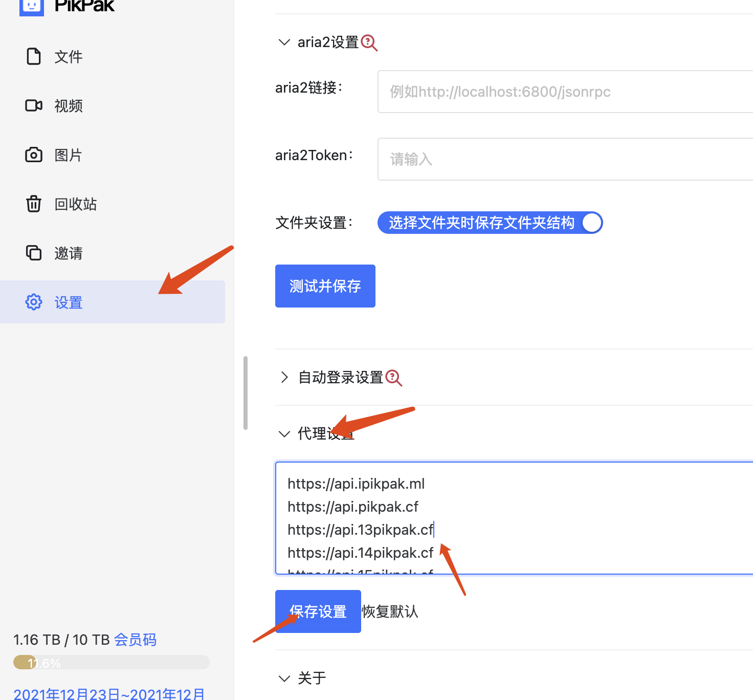Click in the proxy list textarea
This screenshot has width=753, height=700.
pyautogui.click(x=514, y=518)
